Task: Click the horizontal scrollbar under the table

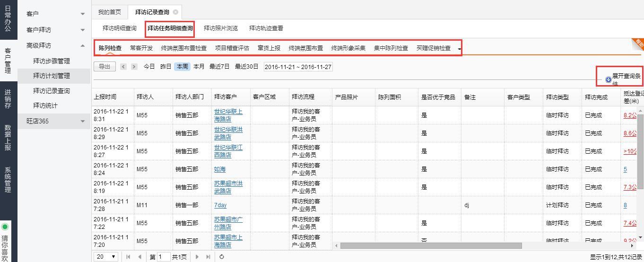Action: click(x=430, y=245)
